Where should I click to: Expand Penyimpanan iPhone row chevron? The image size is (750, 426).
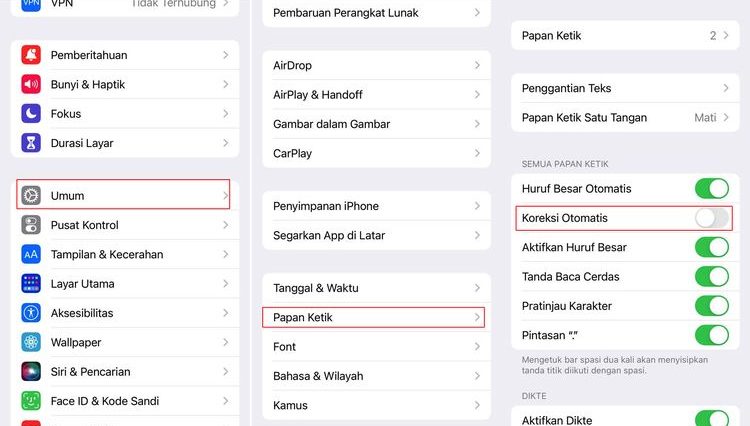(x=477, y=206)
